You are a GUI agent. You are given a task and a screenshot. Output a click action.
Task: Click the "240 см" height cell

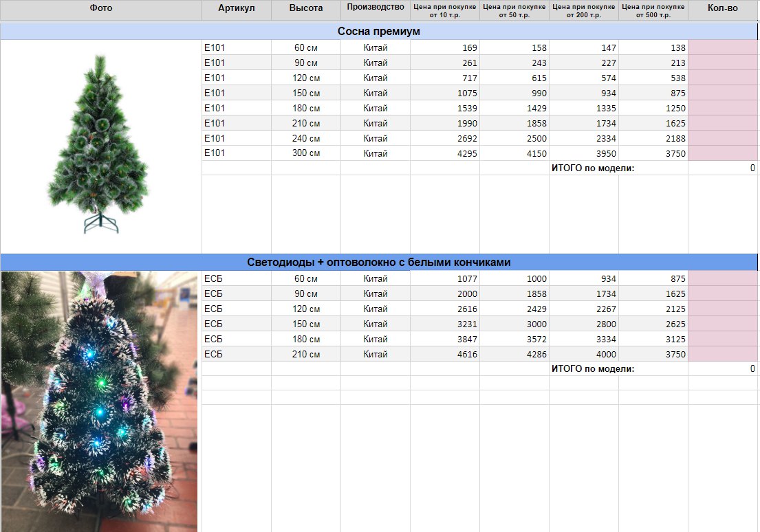tap(306, 138)
